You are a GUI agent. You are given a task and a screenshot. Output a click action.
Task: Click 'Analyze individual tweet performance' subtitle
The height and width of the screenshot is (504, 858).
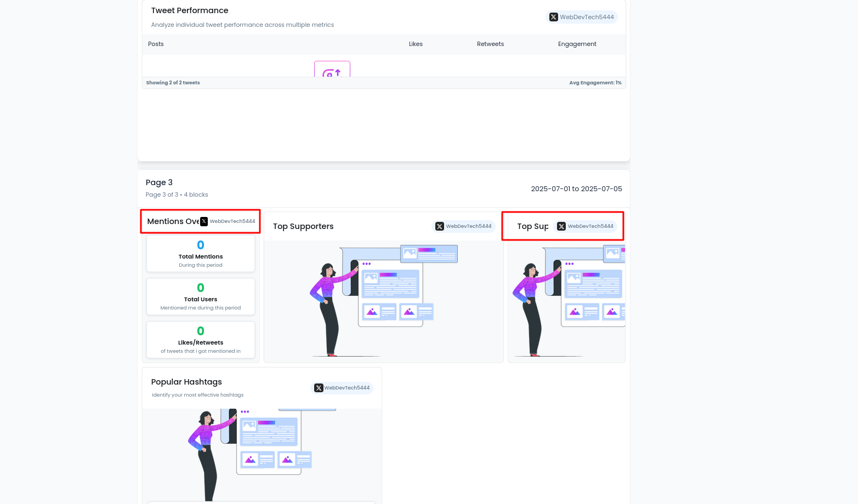pos(242,25)
